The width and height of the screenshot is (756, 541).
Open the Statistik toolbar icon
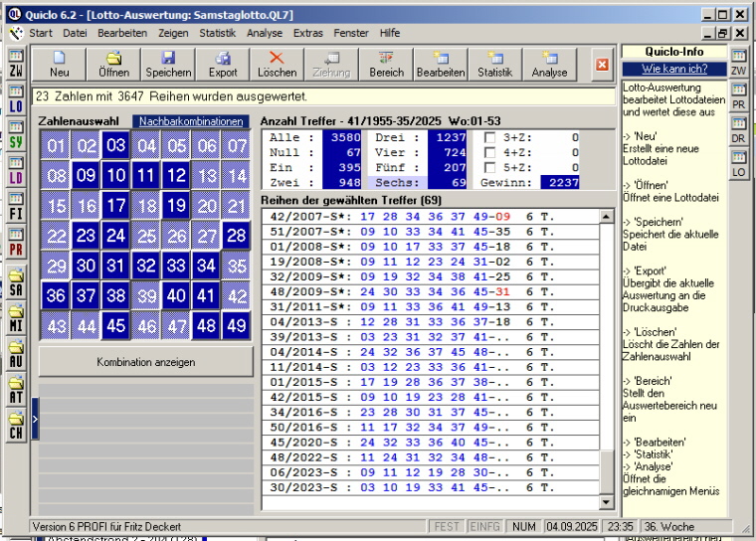494,64
